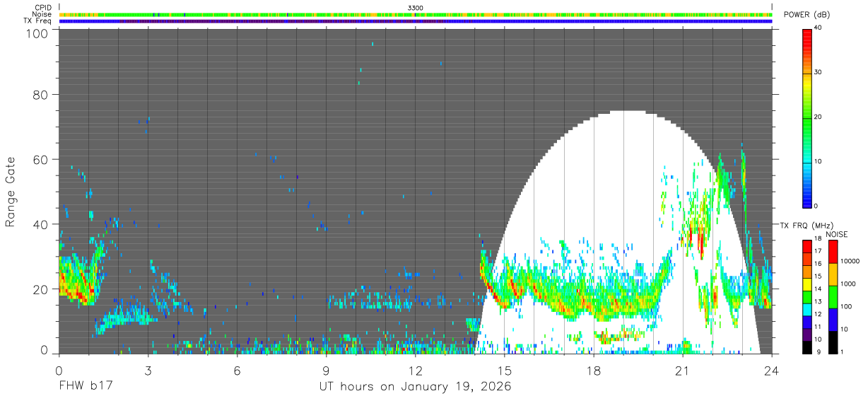Image resolution: width=868 pixels, height=401 pixels.
Task: Click the Noise row label
Action: click(42, 14)
